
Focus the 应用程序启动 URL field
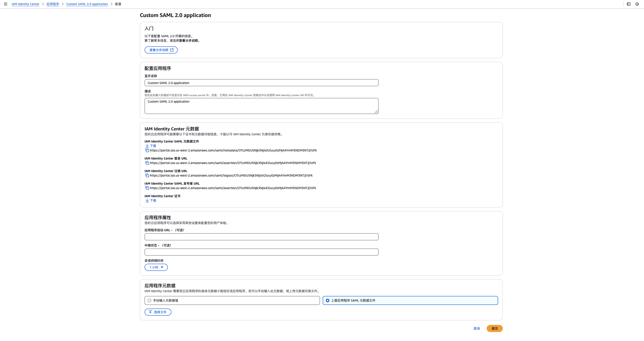click(x=261, y=237)
